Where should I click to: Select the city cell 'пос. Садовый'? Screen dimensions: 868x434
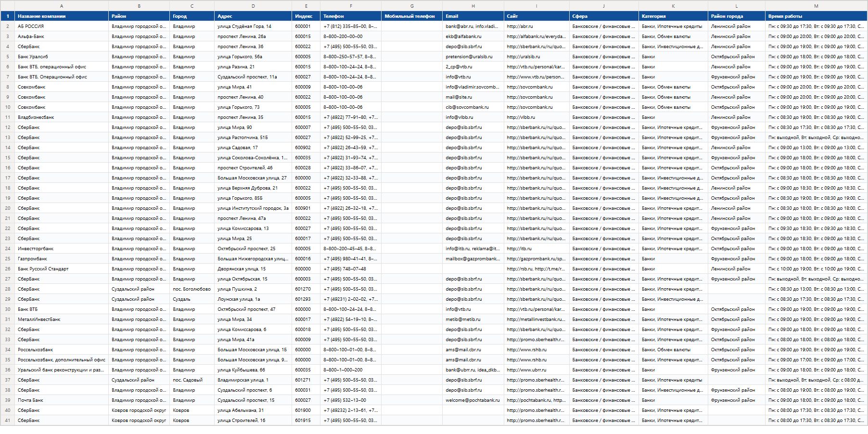[x=192, y=380]
